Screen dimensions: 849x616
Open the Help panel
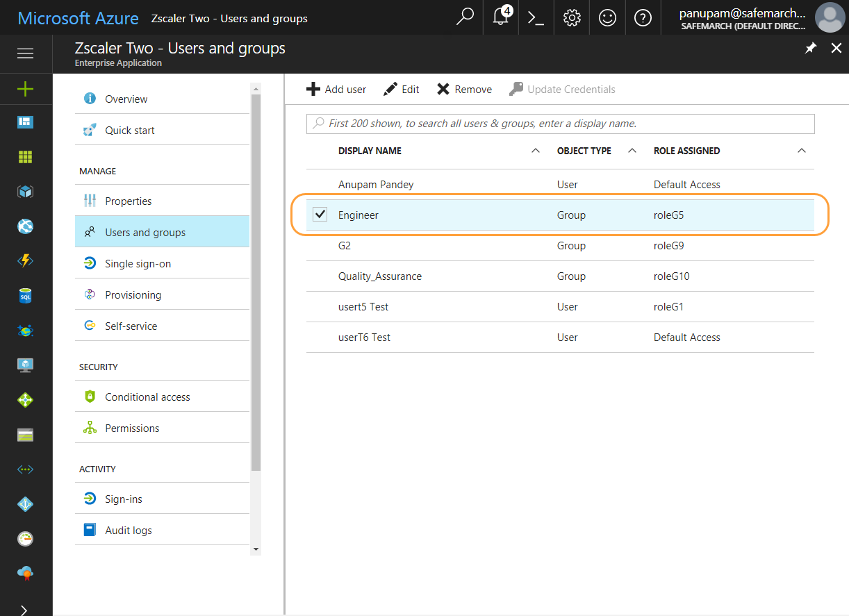pos(643,17)
